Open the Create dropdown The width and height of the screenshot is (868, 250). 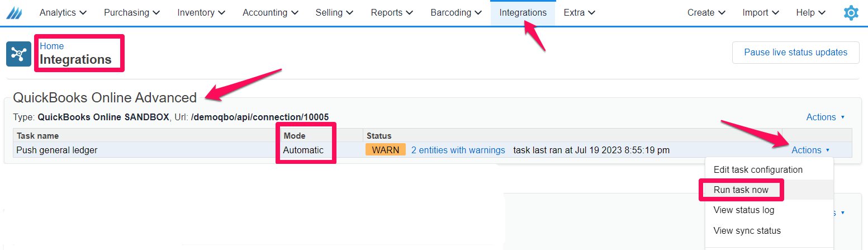[x=706, y=12]
